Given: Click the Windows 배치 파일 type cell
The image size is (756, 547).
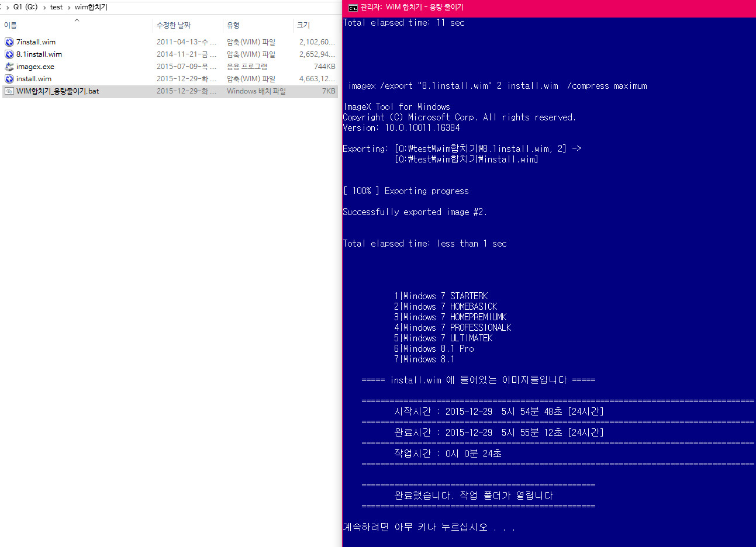Looking at the screenshot, I should tap(256, 91).
